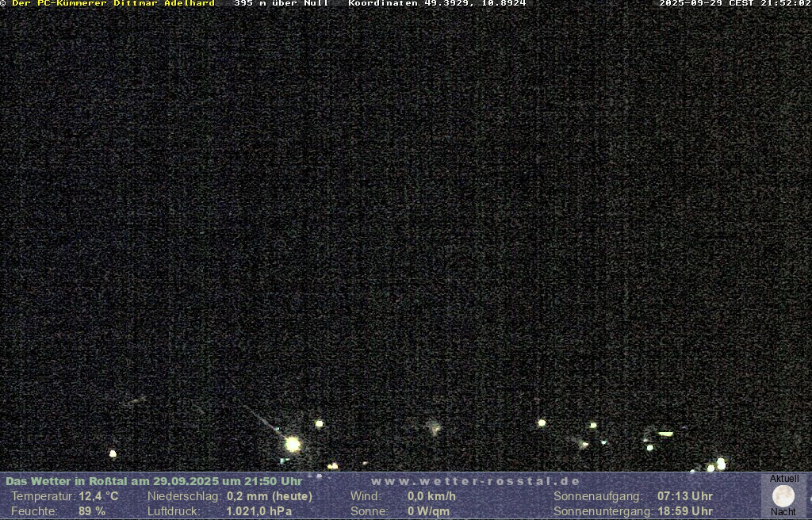The image size is (812, 520).
Task: Click the Niederschlag 0,2 mm (heute) value
Action: (x=270, y=496)
